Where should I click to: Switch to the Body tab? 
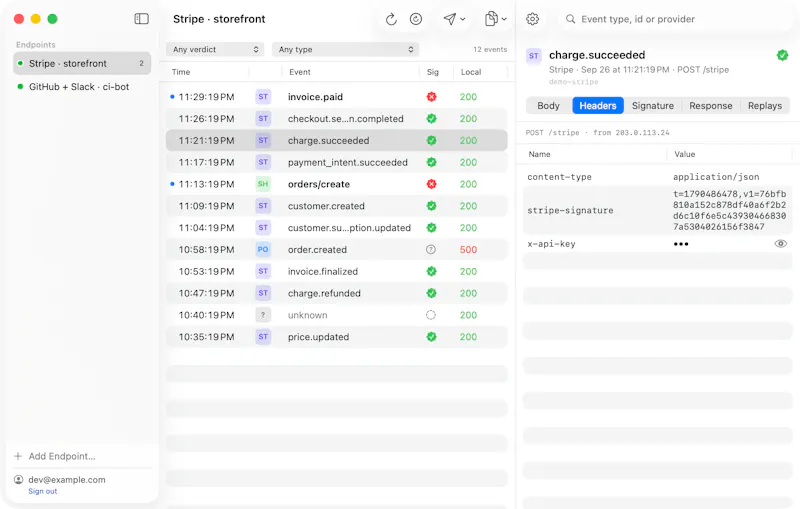(548, 106)
